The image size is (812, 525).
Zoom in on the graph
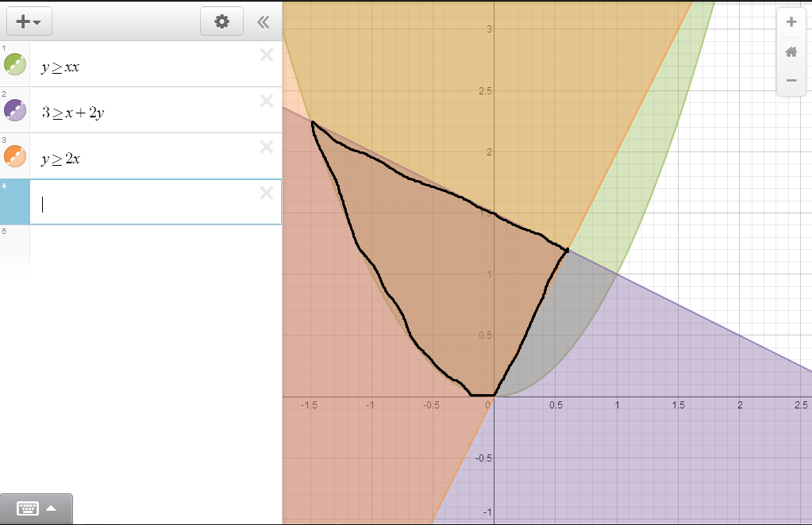[x=791, y=22]
